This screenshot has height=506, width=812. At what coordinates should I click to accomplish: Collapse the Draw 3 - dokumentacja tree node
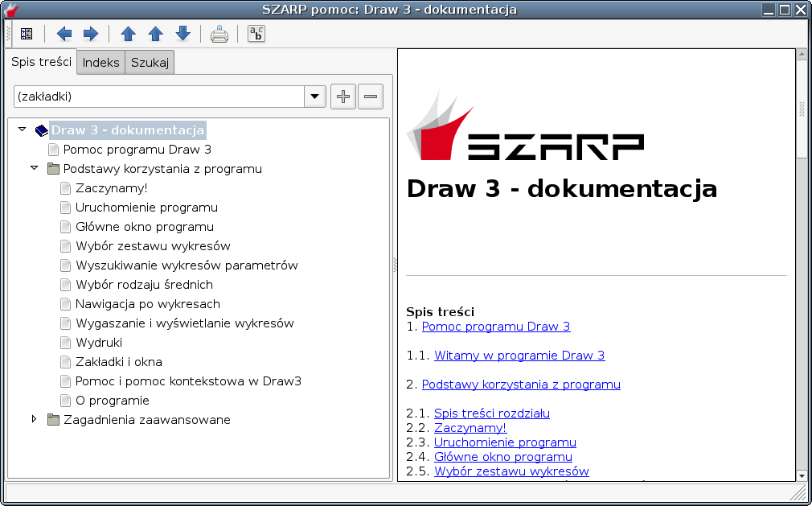tap(22, 130)
